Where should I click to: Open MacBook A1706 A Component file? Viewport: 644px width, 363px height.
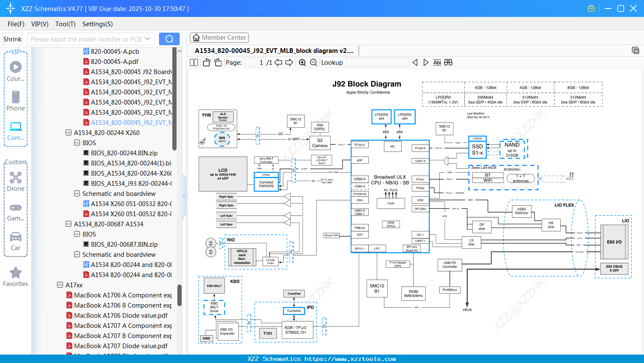pyautogui.click(x=123, y=295)
